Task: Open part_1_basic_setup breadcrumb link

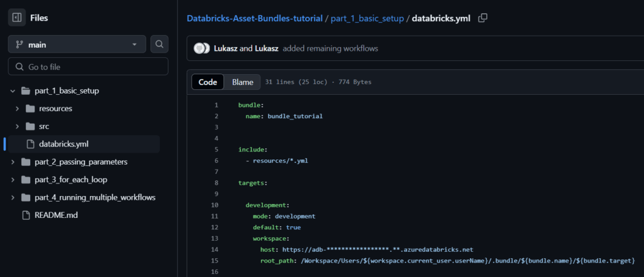Action: click(x=367, y=18)
